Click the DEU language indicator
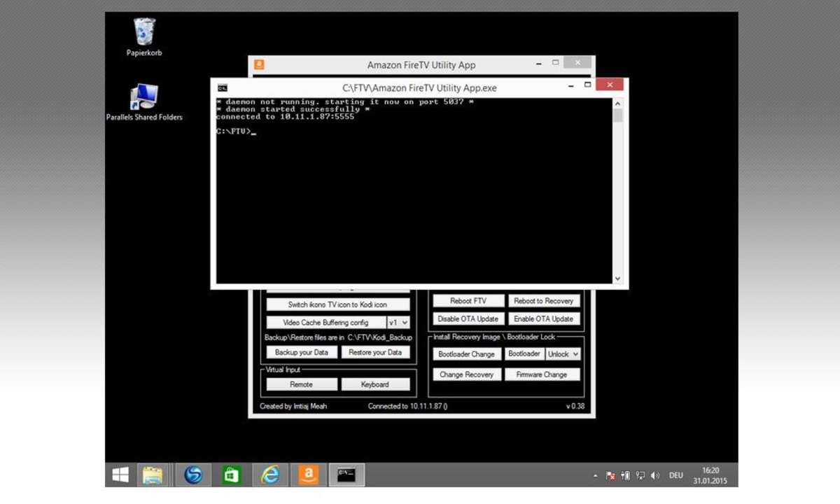Screen dimensions: 840x504 click(675, 475)
